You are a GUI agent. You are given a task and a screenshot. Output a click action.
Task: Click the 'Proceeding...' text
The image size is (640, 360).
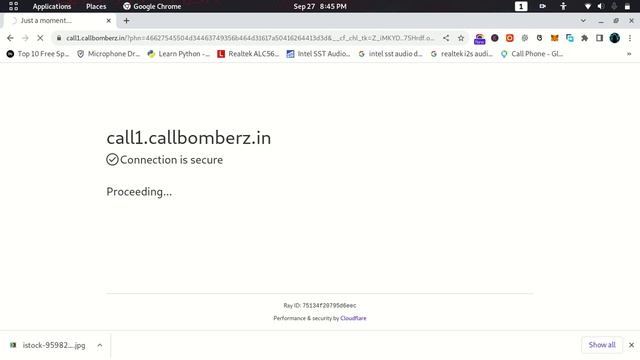pos(139,191)
